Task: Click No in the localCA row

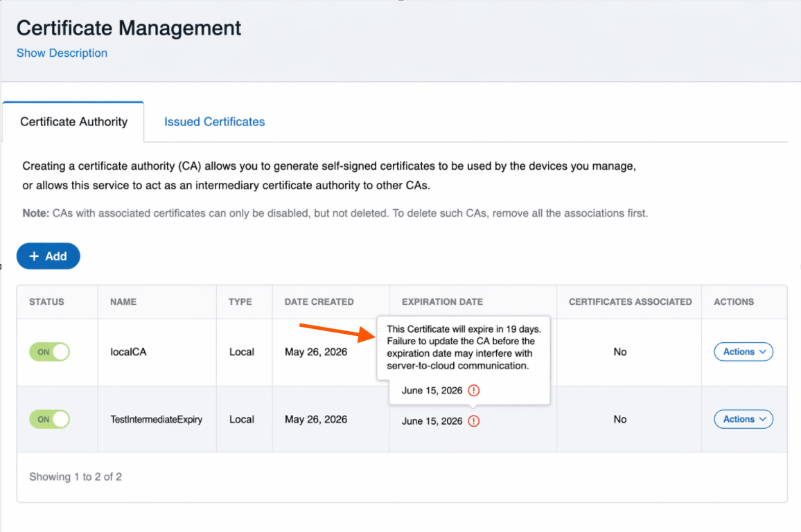Action: tap(620, 352)
